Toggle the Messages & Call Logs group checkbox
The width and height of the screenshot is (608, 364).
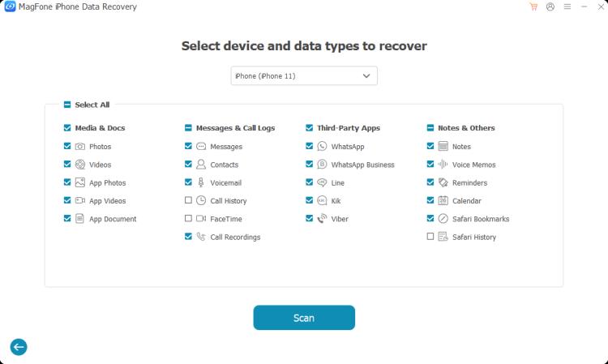coord(189,128)
